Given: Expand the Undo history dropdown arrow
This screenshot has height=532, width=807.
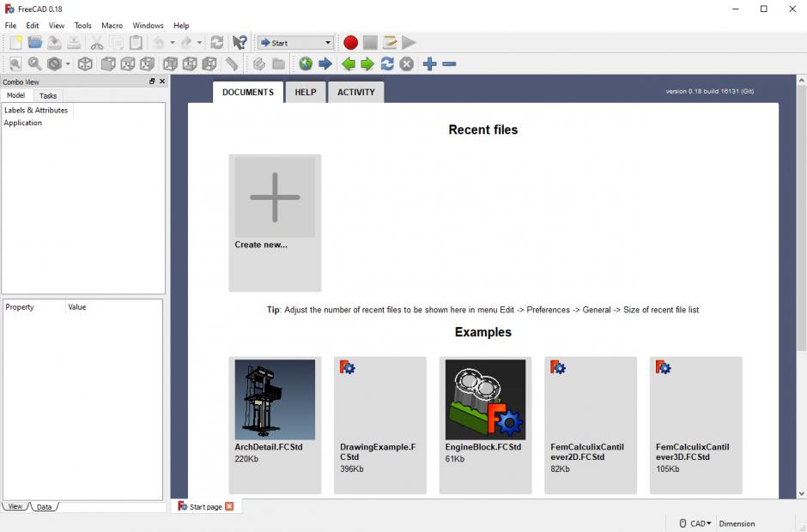Looking at the screenshot, I should tap(173, 42).
